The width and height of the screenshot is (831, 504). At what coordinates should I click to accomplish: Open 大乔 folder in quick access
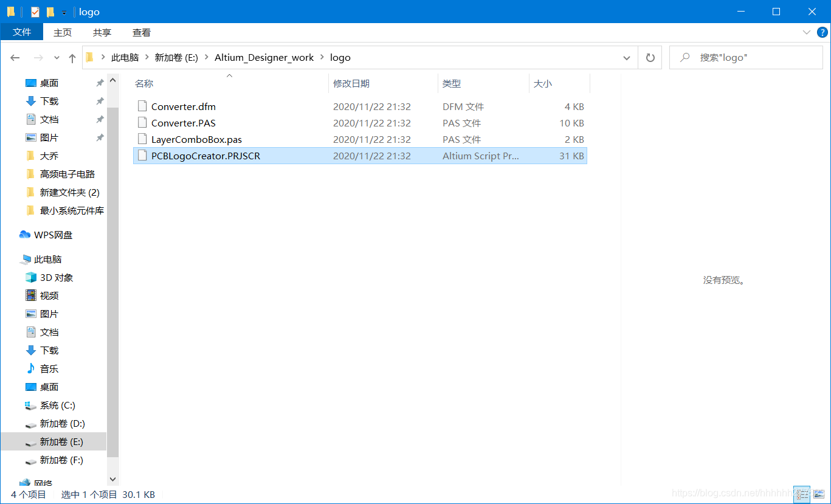(x=49, y=156)
